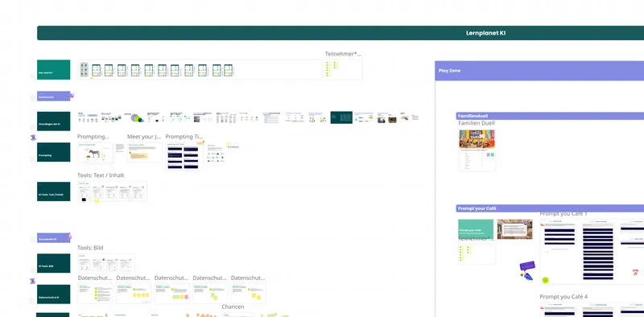Click the Chancen label

point(233,307)
